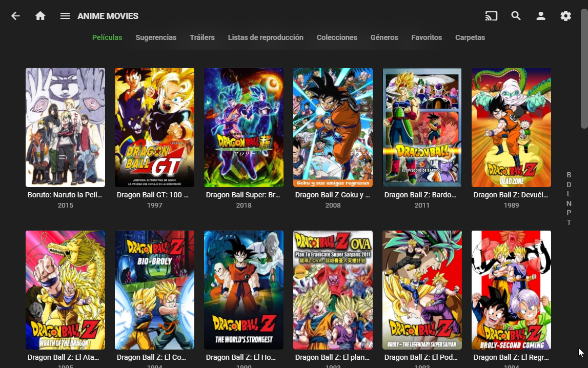The image size is (588, 368).
Task: Jump to letter P in alphabet picker
Action: pyautogui.click(x=569, y=213)
